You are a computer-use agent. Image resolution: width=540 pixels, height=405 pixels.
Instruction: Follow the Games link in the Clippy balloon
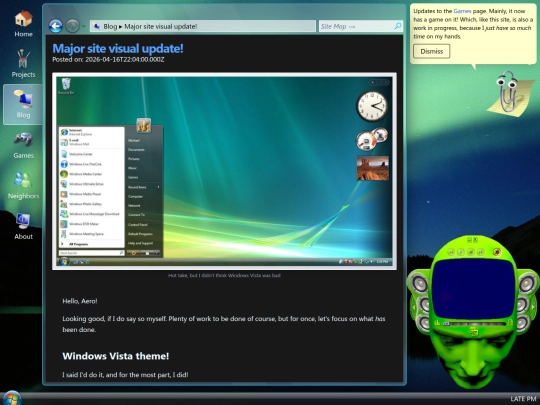[462, 11]
